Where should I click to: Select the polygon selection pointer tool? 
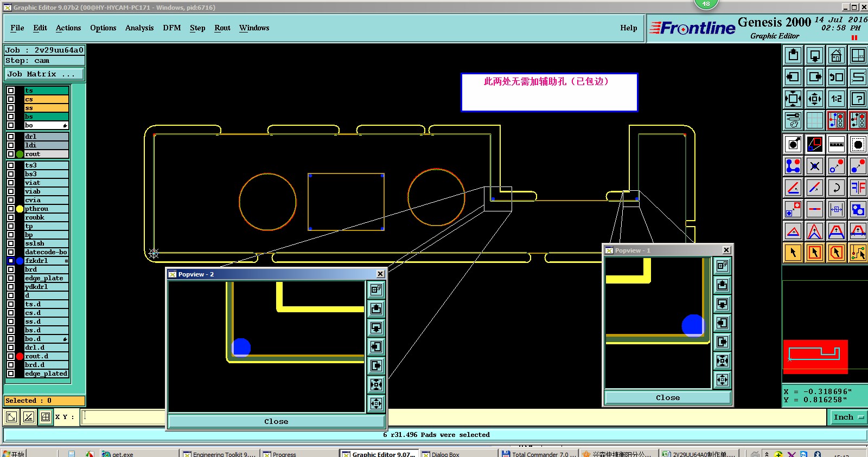837,253
